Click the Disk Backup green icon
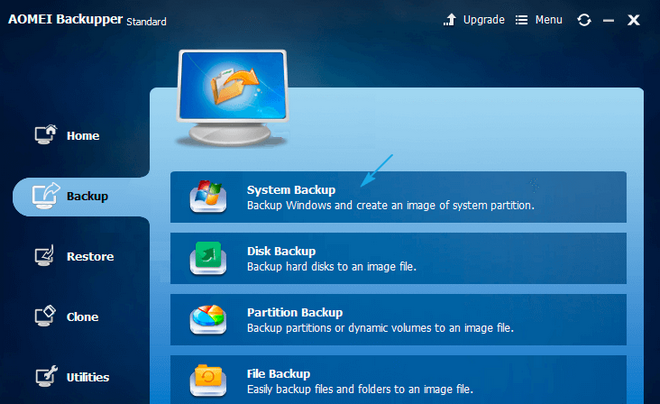 click(208, 258)
